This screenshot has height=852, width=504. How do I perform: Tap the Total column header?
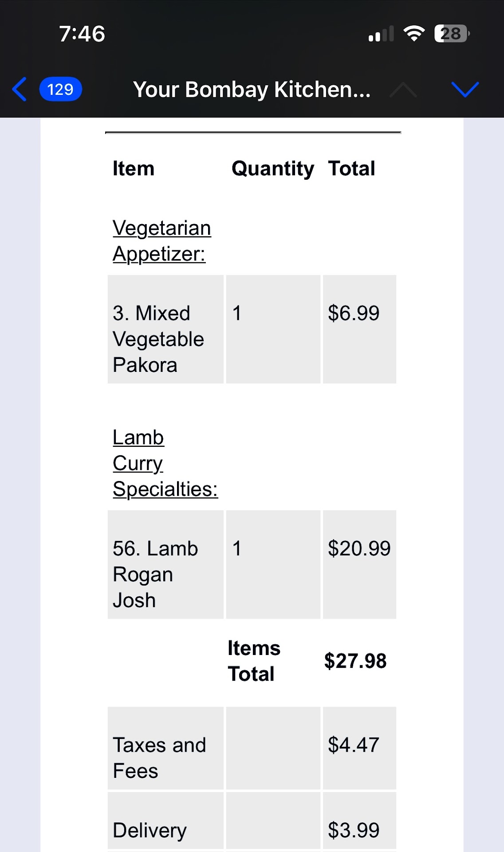pos(351,169)
